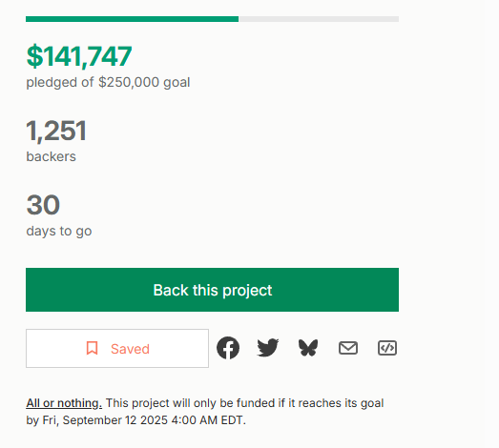
Task: Share project via Twitter bird icon
Action: click(268, 348)
